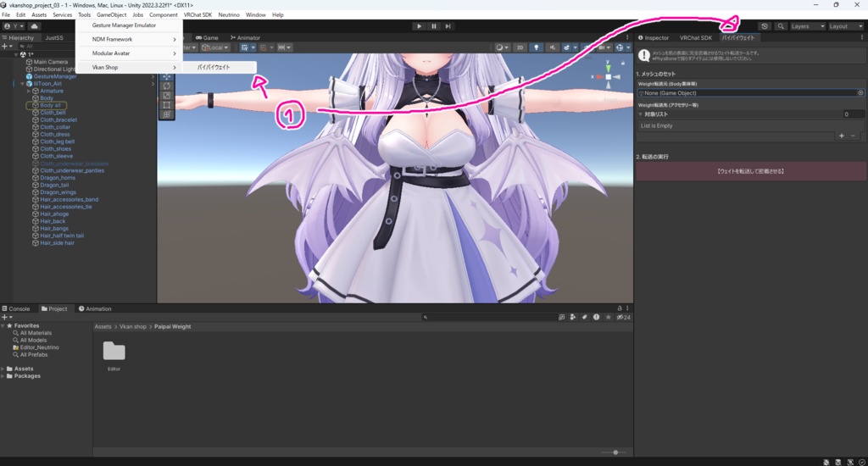The image size is (868, 466).
Task: Toggle scene lighting lightbulb icon
Action: tap(536, 47)
